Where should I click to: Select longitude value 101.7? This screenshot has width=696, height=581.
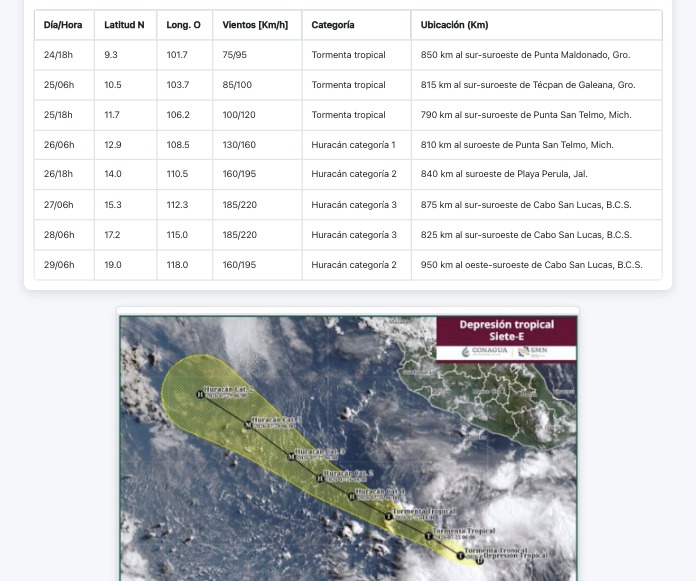coord(177,55)
